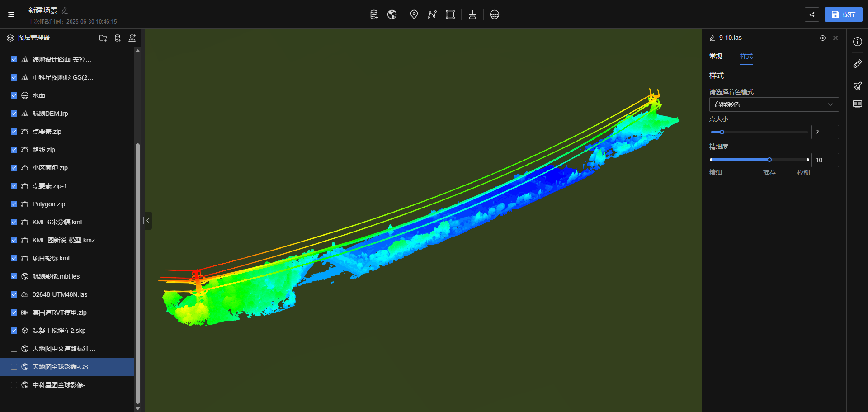Select the polygon area tool icon
This screenshot has height=412, width=868.
pyautogui.click(x=450, y=14)
